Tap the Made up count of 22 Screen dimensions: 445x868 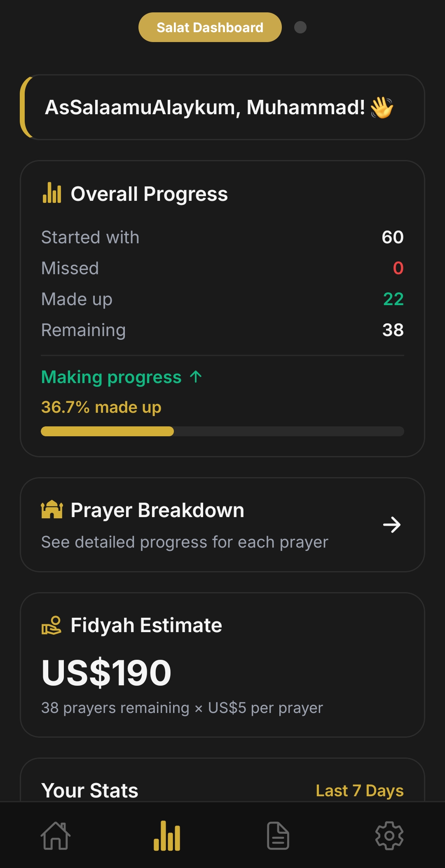[x=393, y=299]
